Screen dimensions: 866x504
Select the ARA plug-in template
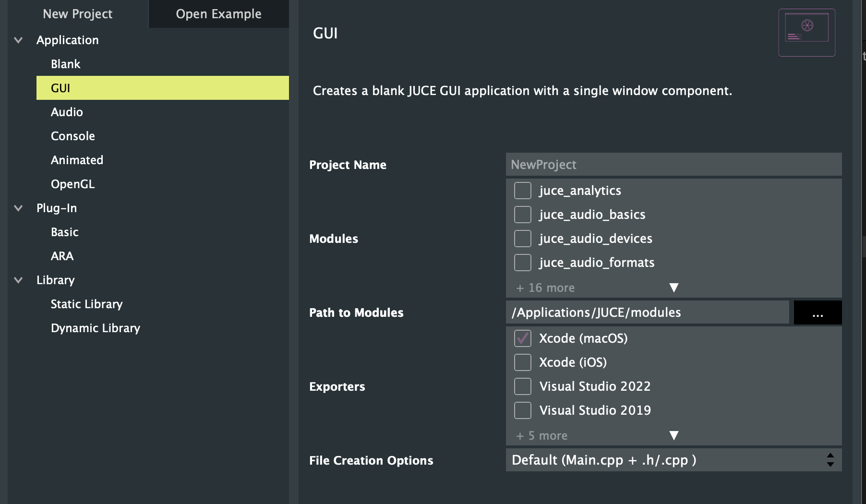pyautogui.click(x=62, y=256)
